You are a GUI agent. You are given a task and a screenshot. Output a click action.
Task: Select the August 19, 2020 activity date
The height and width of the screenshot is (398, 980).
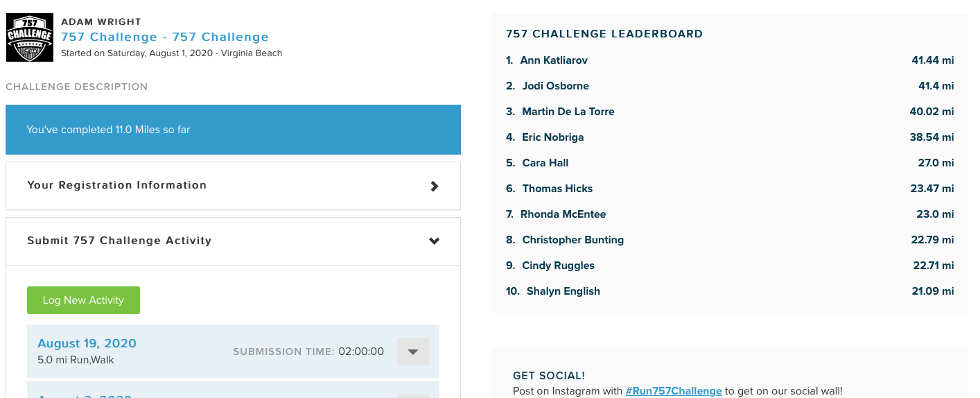(x=87, y=343)
